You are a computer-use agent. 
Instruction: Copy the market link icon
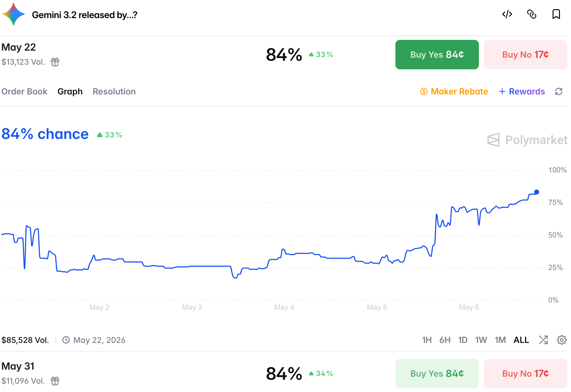[532, 14]
